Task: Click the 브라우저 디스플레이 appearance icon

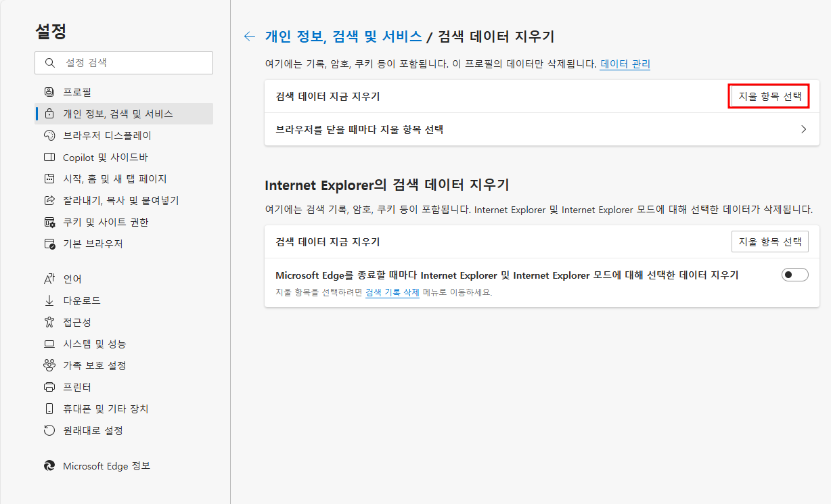Action: [x=49, y=135]
